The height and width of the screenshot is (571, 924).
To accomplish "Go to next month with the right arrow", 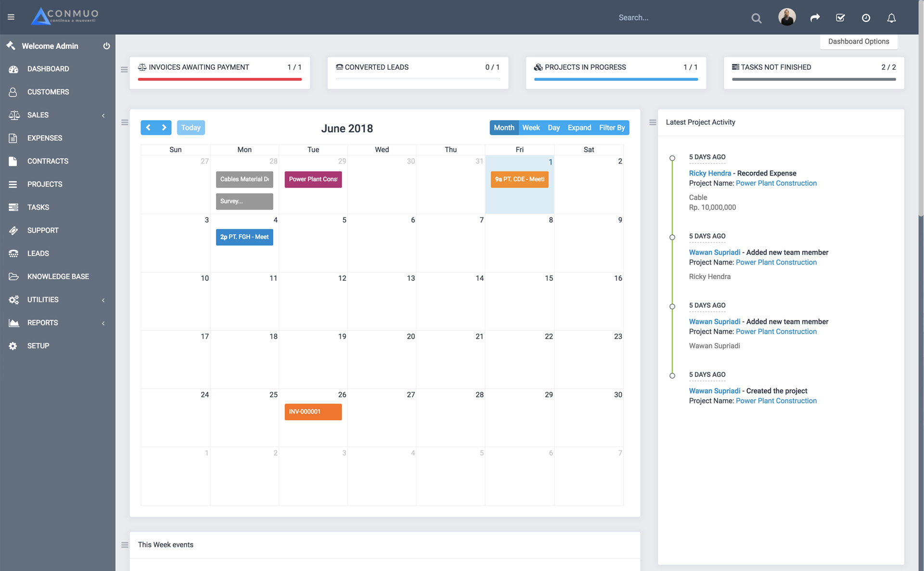I will (x=164, y=127).
